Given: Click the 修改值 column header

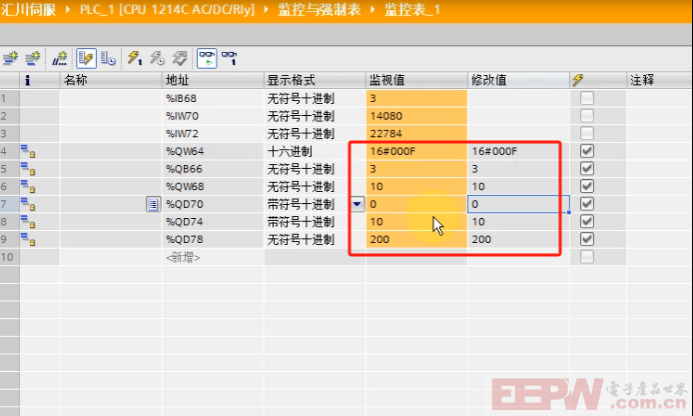Looking at the screenshot, I should (518, 80).
